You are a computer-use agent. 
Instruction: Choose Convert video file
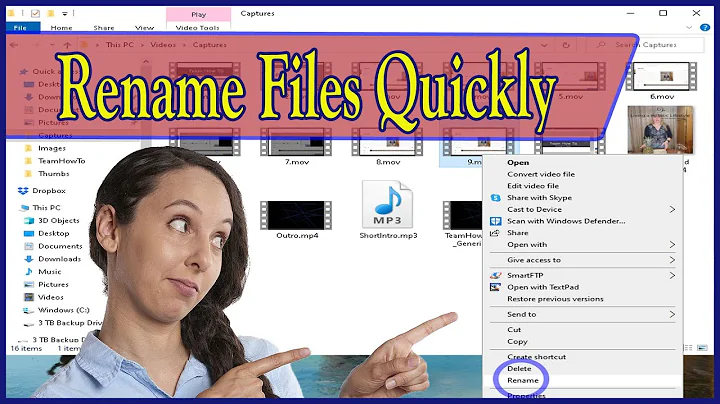541,174
